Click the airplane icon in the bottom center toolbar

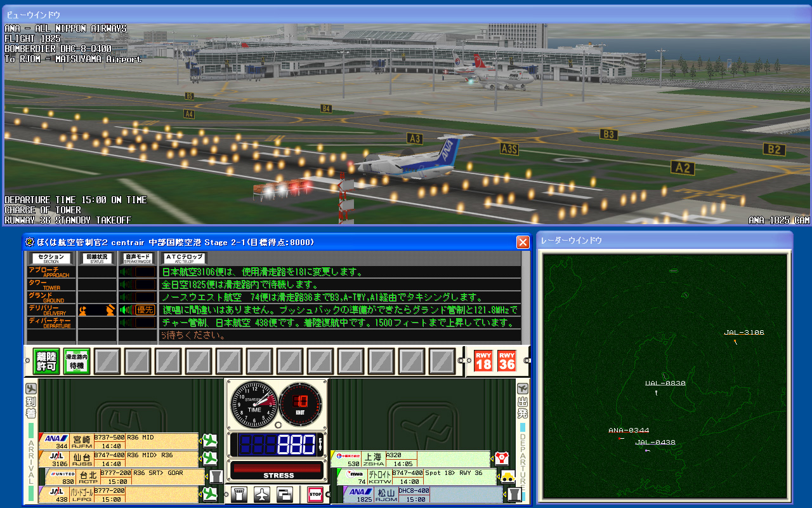point(262,494)
